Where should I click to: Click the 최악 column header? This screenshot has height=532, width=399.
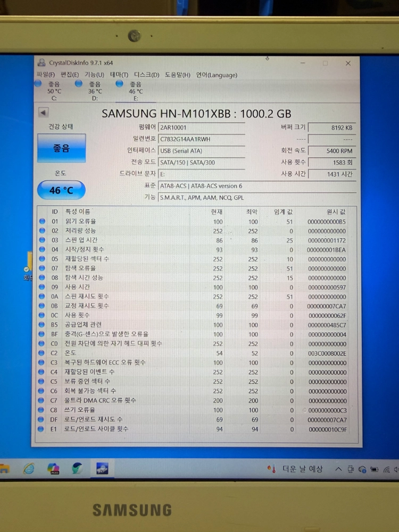point(252,212)
